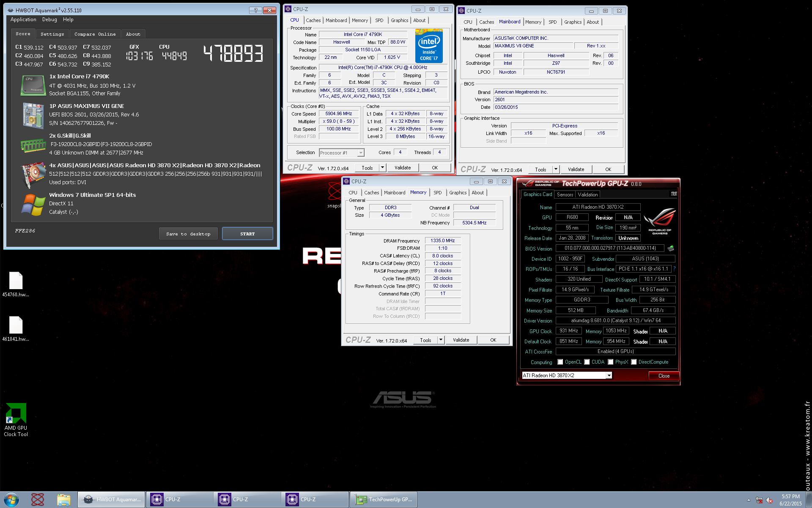This screenshot has width=812, height=508.
Task: Click the START button in Aquamark
Action: click(x=247, y=234)
